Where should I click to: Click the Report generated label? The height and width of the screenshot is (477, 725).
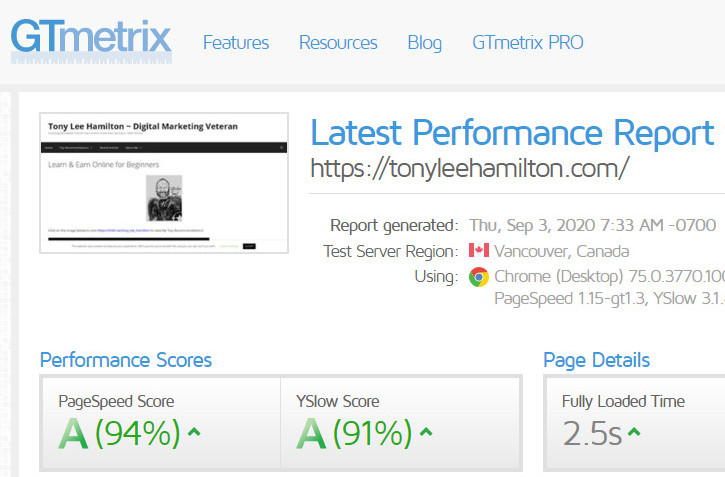[394, 226]
